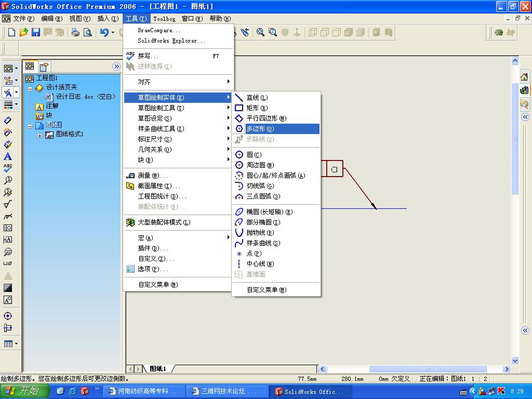Click the Zoom to Fit magnifier icon
This screenshot has height=399, width=532.
tap(260, 32)
